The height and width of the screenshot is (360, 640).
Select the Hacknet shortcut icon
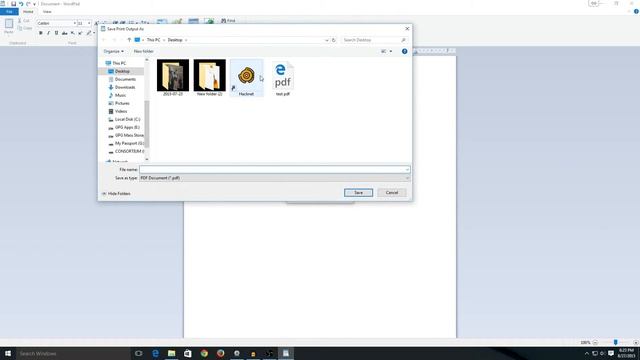point(246,78)
